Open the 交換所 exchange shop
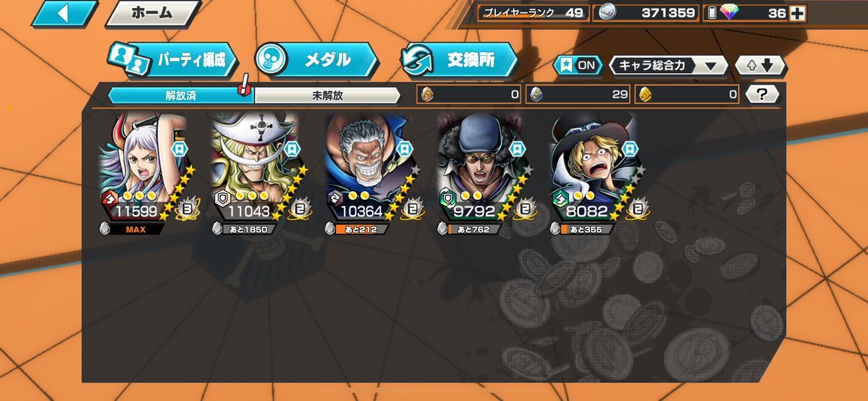Viewport: 868px width, 401px height. click(459, 59)
